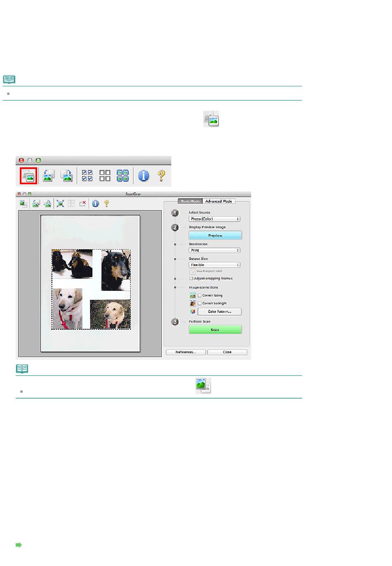The height and width of the screenshot is (566, 392).
Task: Open the Select Source dropdown showing Photo (Color)
Action: pyautogui.click(x=215, y=219)
